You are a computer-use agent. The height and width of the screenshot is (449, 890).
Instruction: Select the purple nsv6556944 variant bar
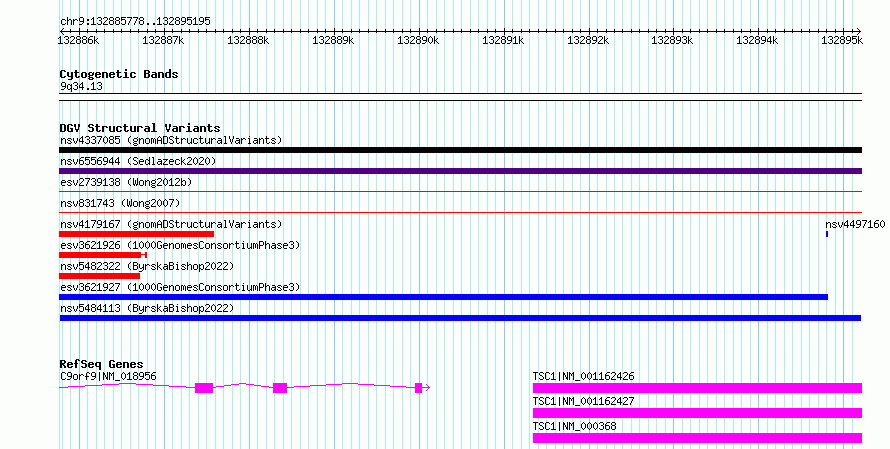(460, 171)
